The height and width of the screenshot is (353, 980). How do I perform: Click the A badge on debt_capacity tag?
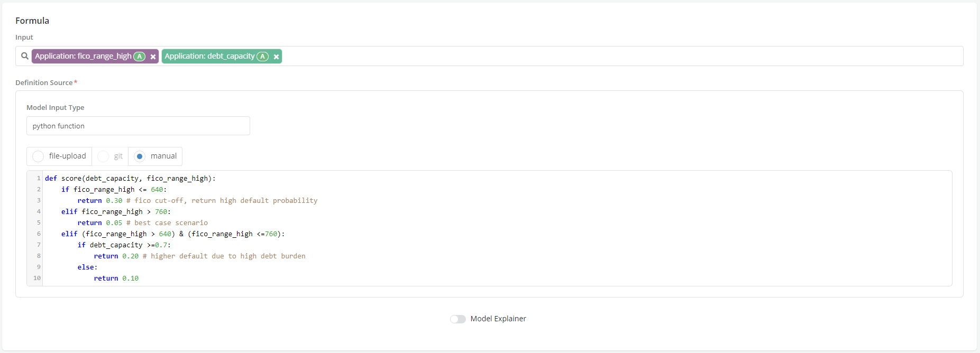[x=262, y=57]
